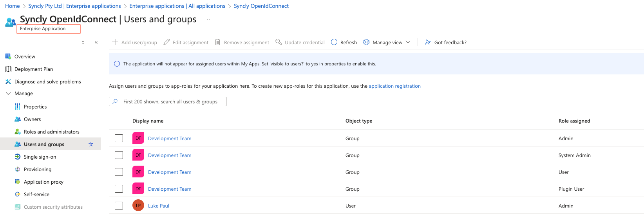The image size is (644, 215).
Task: Click the Owners people icon
Action: click(18, 119)
